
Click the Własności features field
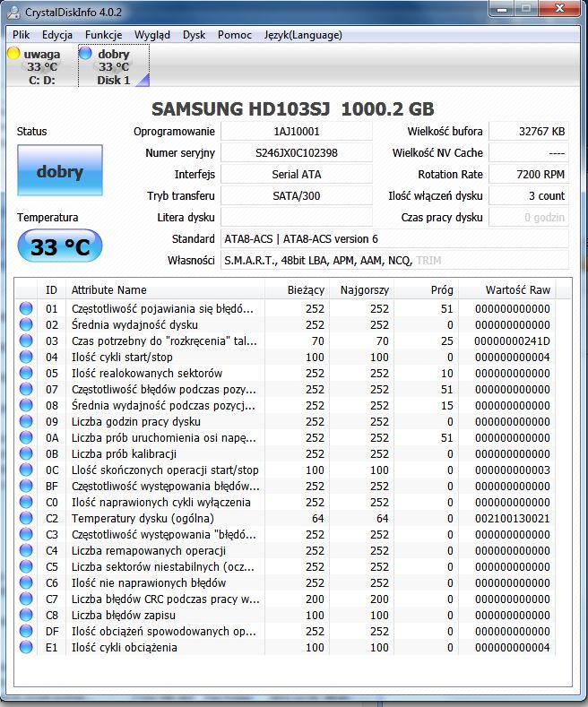[394, 260]
